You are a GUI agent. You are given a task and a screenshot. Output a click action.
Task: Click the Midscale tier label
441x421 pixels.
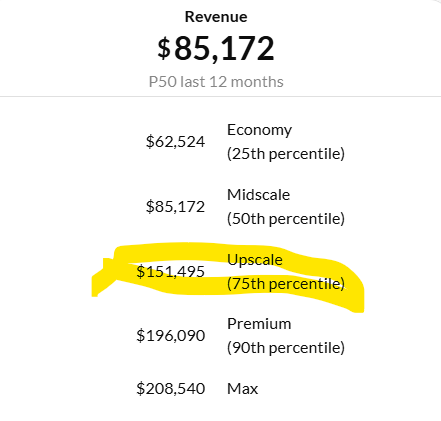pos(258,195)
